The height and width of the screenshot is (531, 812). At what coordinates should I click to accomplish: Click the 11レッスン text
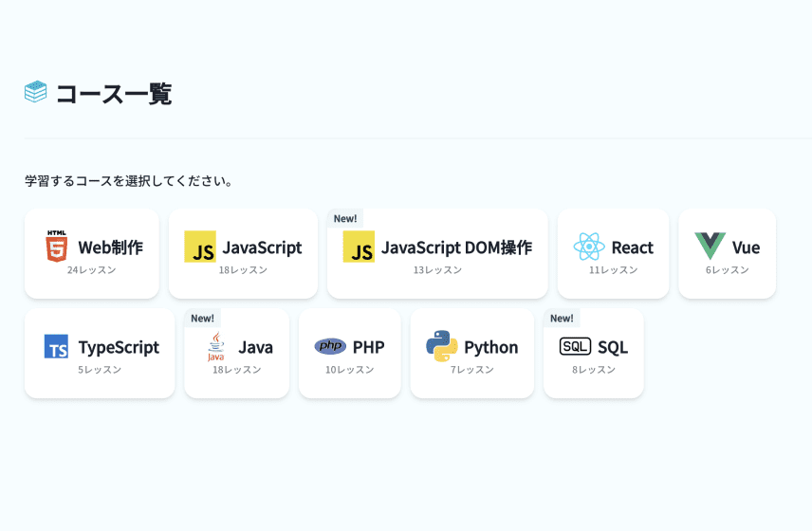613,270
